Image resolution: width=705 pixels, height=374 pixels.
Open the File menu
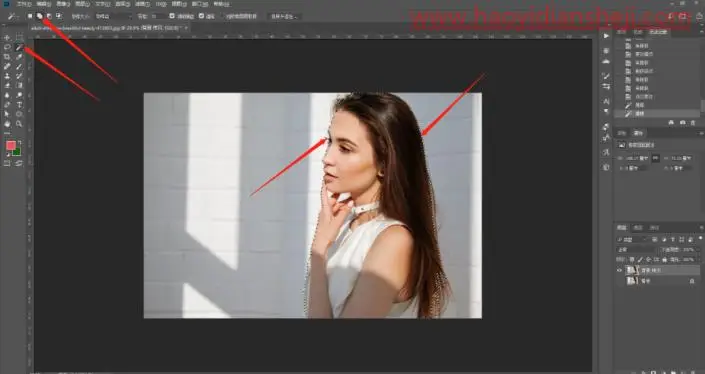click(23, 4)
